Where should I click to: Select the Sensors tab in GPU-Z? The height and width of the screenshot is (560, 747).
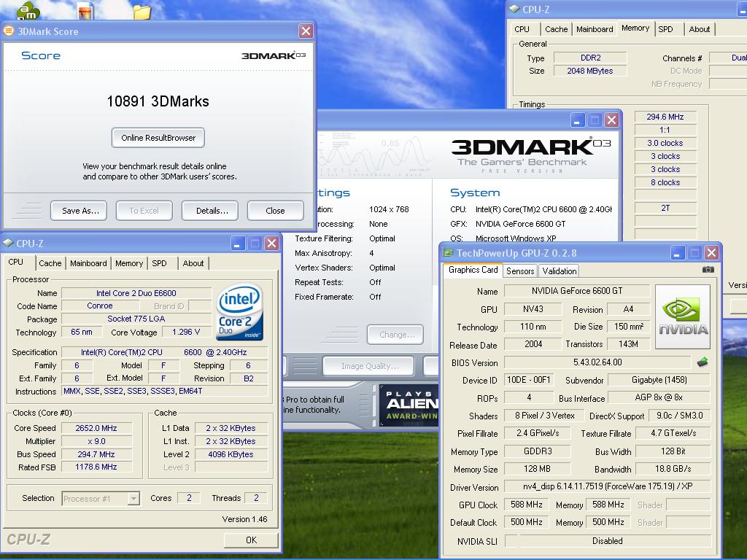point(519,271)
